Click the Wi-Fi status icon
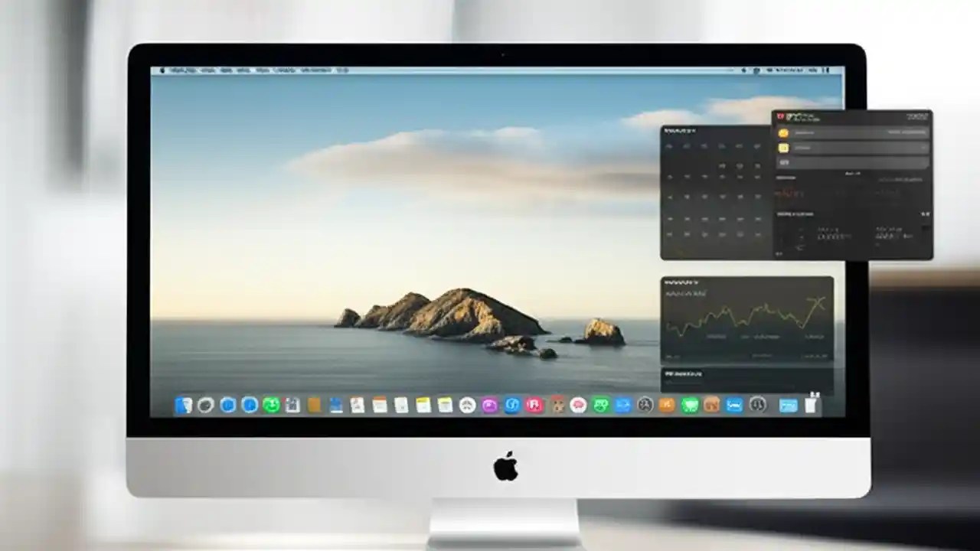This screenshot has height=551, width=980. click(x=756, y=69)
